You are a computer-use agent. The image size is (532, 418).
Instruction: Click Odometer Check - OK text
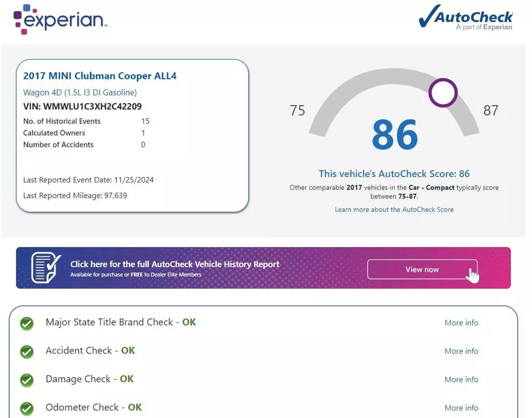point(94,407)
